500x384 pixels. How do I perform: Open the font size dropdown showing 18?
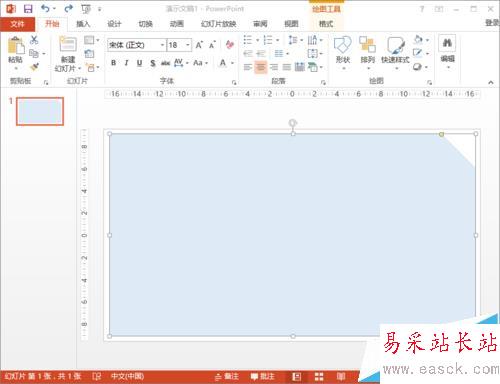[188, 45]
